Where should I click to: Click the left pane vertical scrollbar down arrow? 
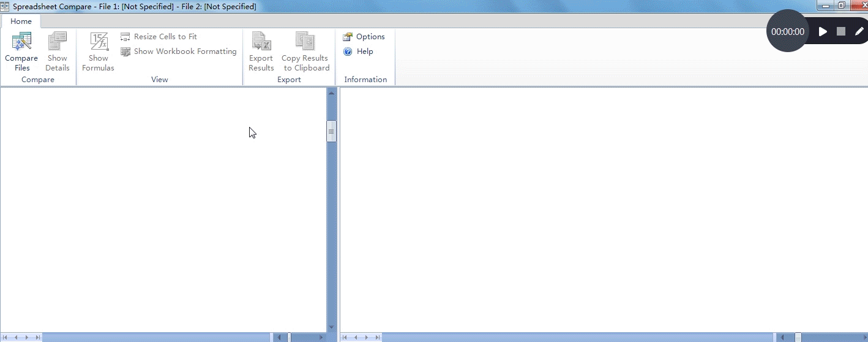pos(332,327)
